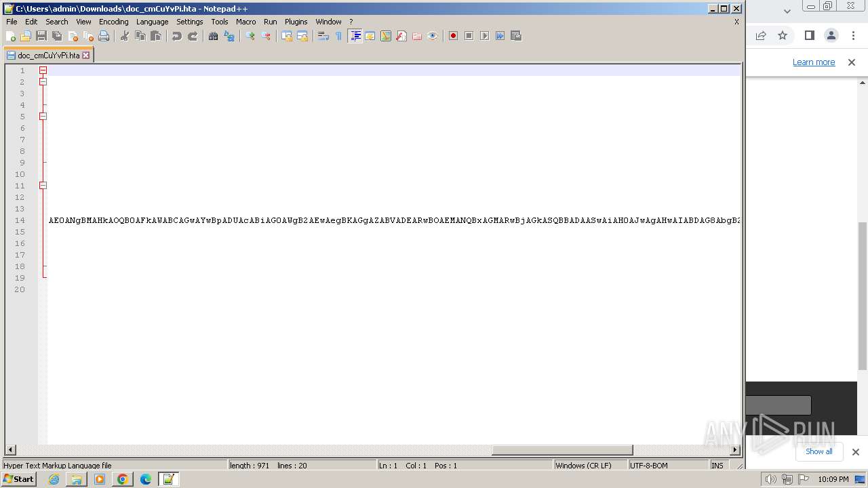The width and height of the screenshot is (868, 488).
Task: Collapse the fold marker on line 2
Action: 43,82
